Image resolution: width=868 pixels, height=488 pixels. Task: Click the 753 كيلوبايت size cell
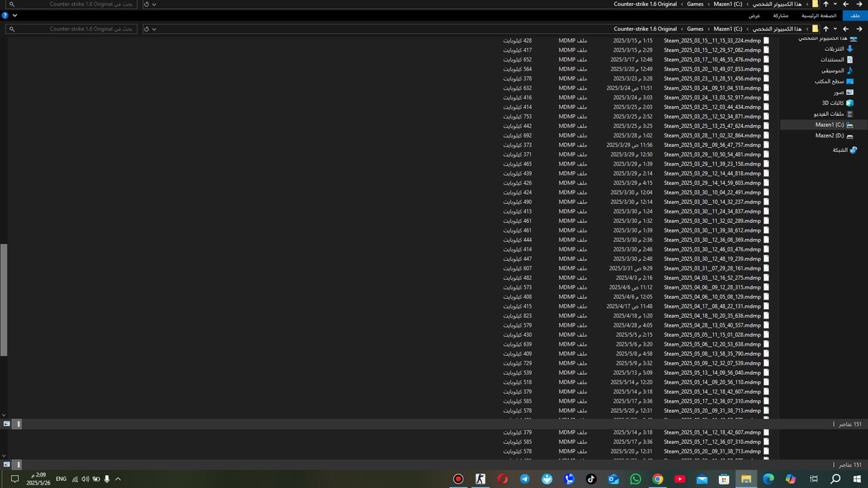517,117
